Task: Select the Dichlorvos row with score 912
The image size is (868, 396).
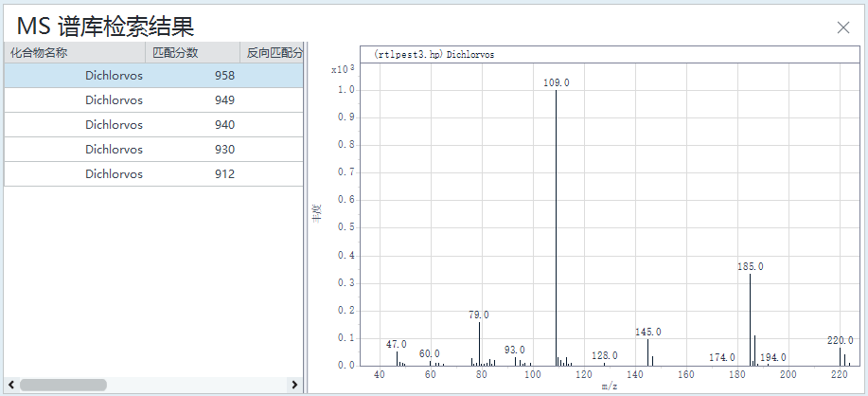Action: pos(154,174)
